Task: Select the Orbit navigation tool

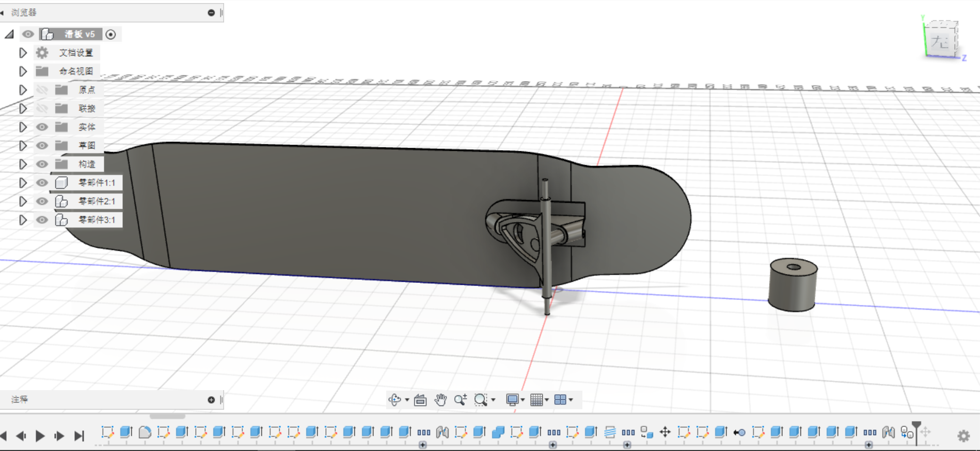Action: 395,400
